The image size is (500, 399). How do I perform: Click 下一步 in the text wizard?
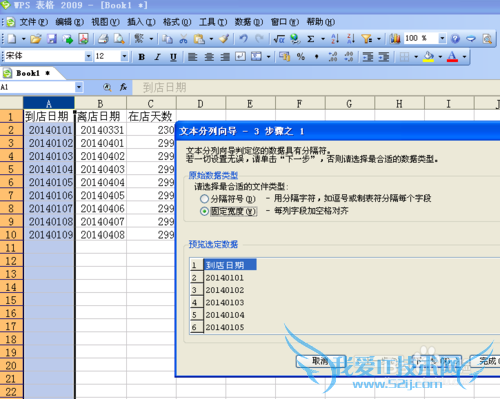(437, 361)
